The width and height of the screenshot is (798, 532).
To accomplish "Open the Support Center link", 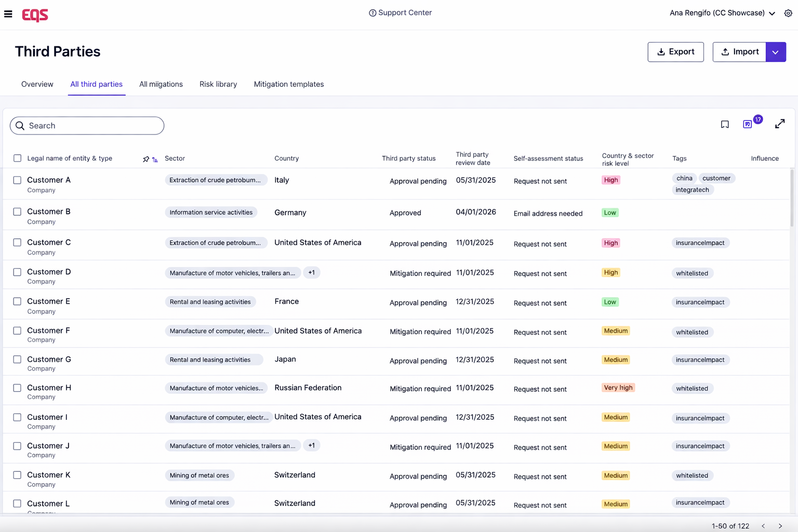I will 400,13.
